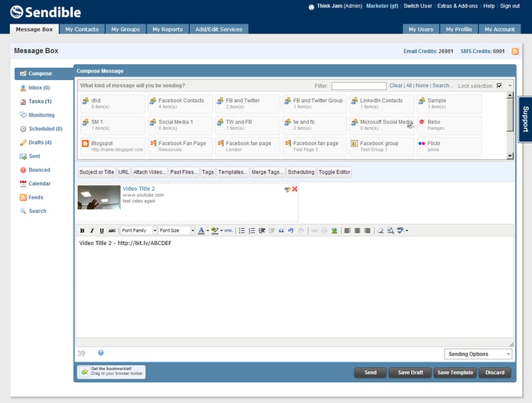The width and height of the screenshot is (532, 403).
Task: Apply strikethrough formatting
Action: 112,231
